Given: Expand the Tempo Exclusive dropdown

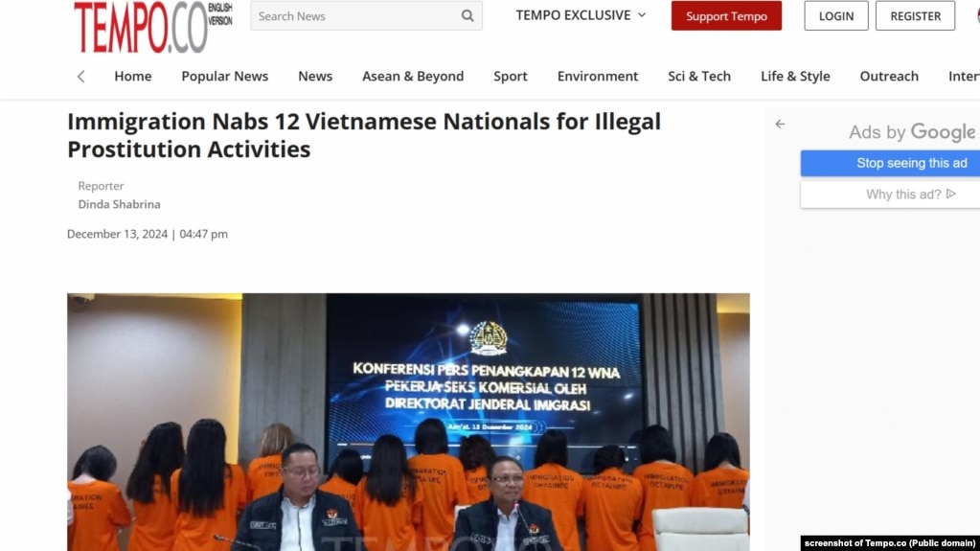Looking at the screenshot, I should click(581, 15).
